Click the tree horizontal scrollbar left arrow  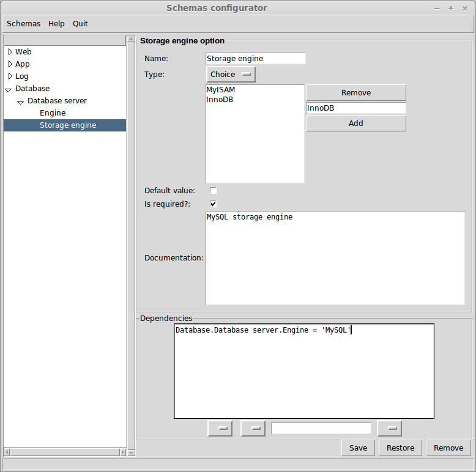click(7, 452)
